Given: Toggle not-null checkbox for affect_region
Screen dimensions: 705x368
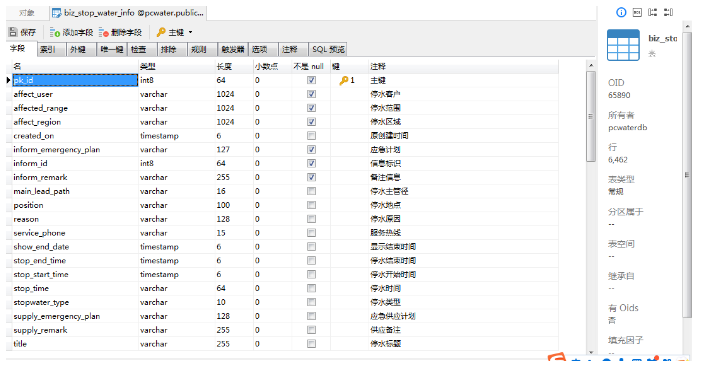Looking at the screenshot, I should coord(311,122).
